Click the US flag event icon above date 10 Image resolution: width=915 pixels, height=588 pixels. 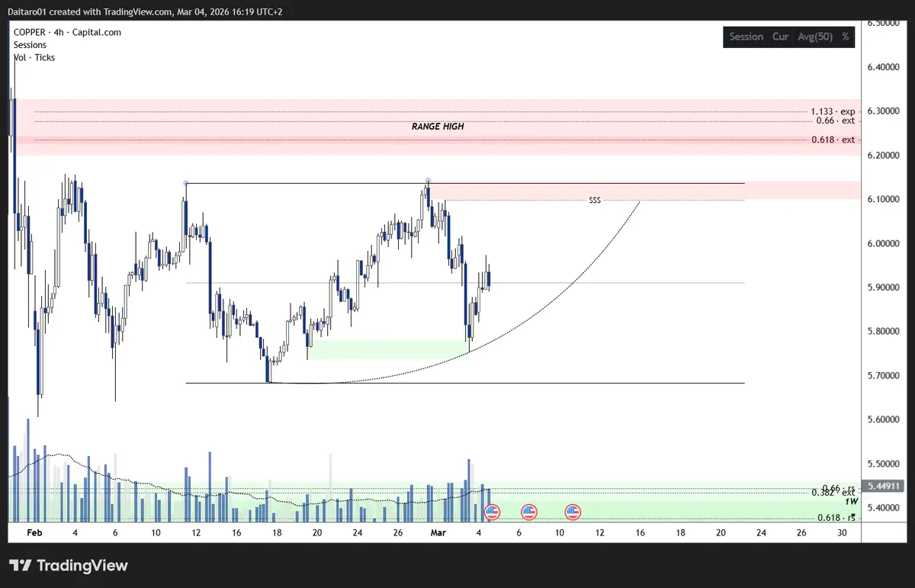click(573, 512)
